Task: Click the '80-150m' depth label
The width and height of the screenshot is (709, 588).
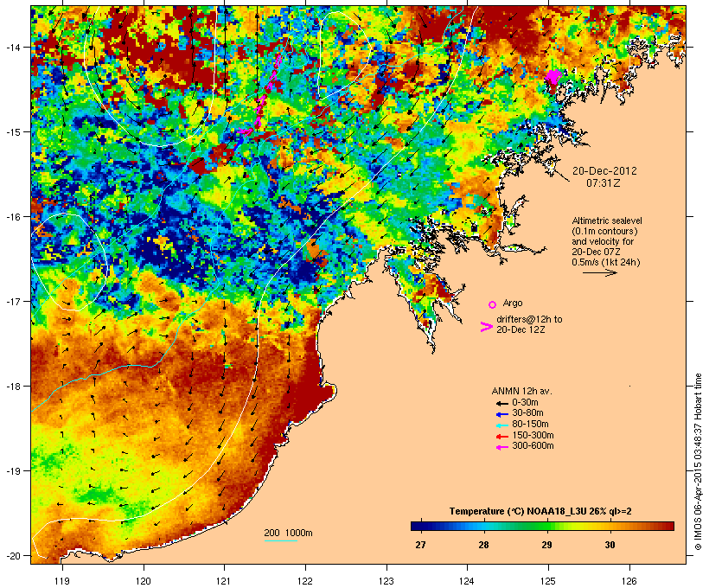Action: [x=530, y=425]
